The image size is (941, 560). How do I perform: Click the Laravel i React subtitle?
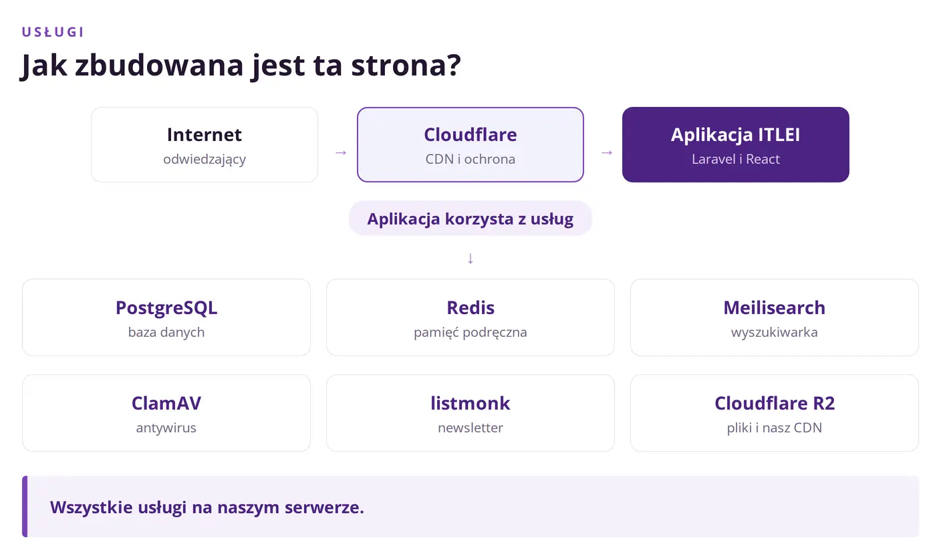coord(736,160)
